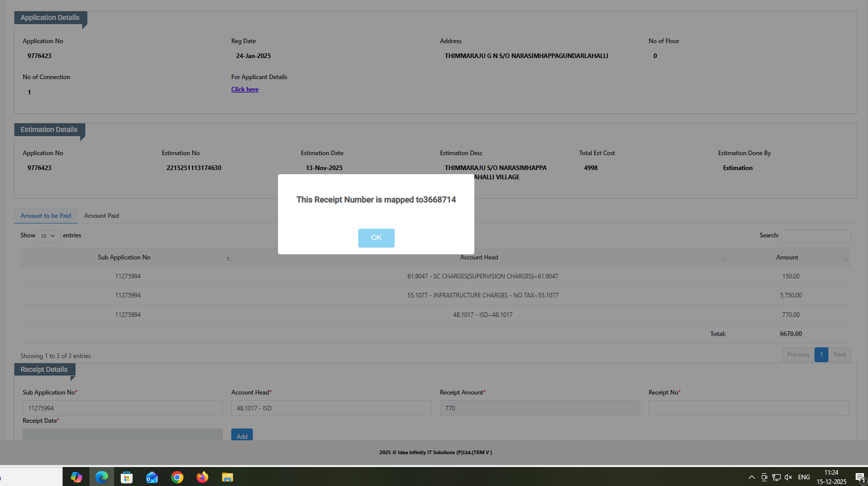Open the Show entries count dropdown
The width and height of the screenshot is (868, 486).
[49, 236]
